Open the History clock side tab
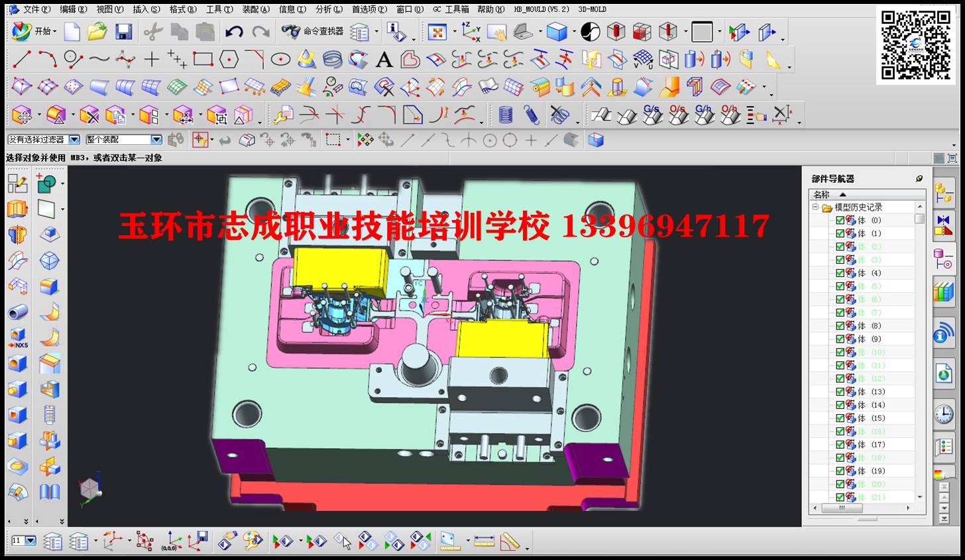 coord(943,414)
